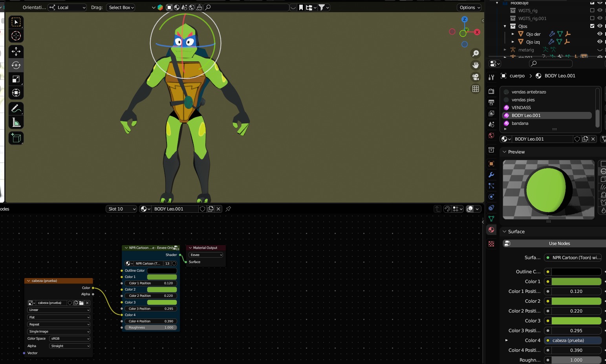Toggle Ojos collection visibility eye
This screenshot has height=364, width=606.
[600, 26]
